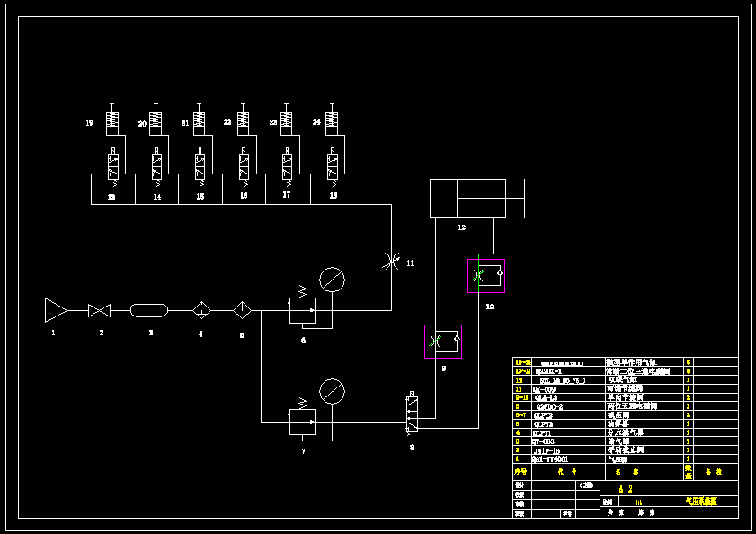Click the yellow drawing title '气压系统图'
Viewport: 756px width, 534px height.
pyautogui.click(x=701, y=502)
